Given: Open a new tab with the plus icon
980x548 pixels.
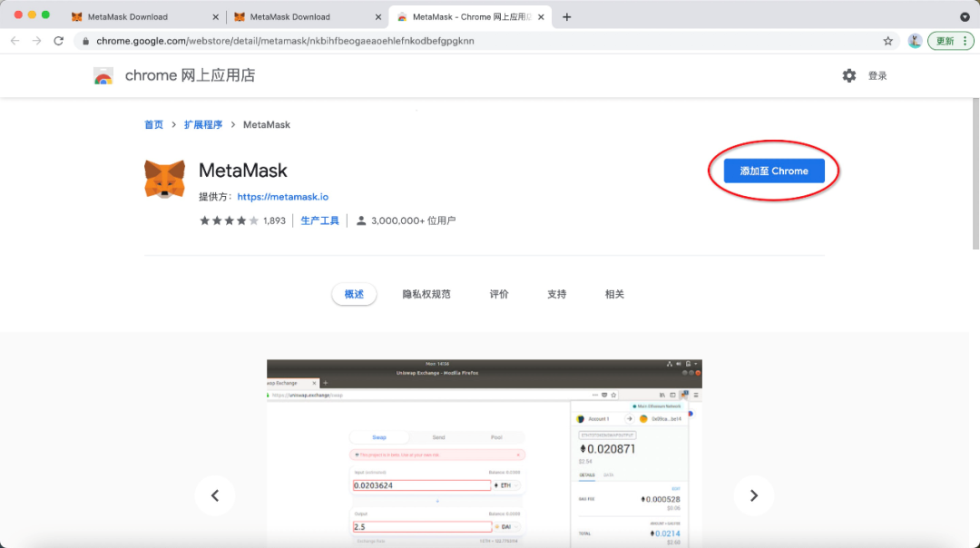Looking at the screenshot, I should pos(567,17).
